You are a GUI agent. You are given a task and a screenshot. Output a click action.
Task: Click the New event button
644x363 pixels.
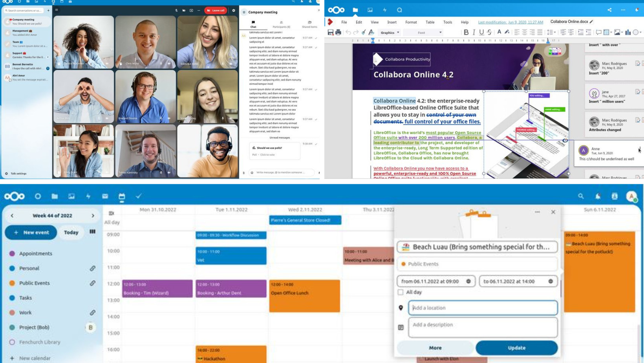pyautogui.click(x=31, y=232)
